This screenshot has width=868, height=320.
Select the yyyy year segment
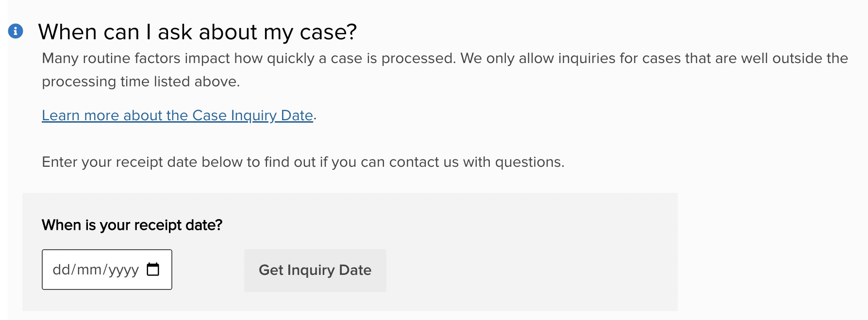(x=124, y=270)
